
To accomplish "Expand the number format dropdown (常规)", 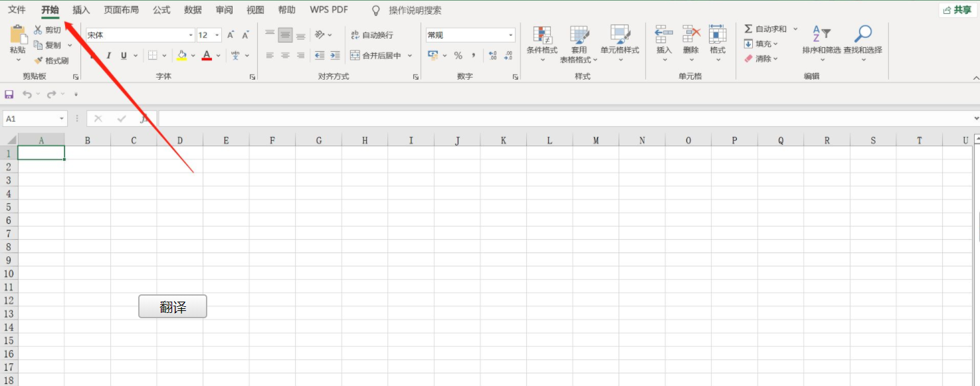I will (510, 35).
